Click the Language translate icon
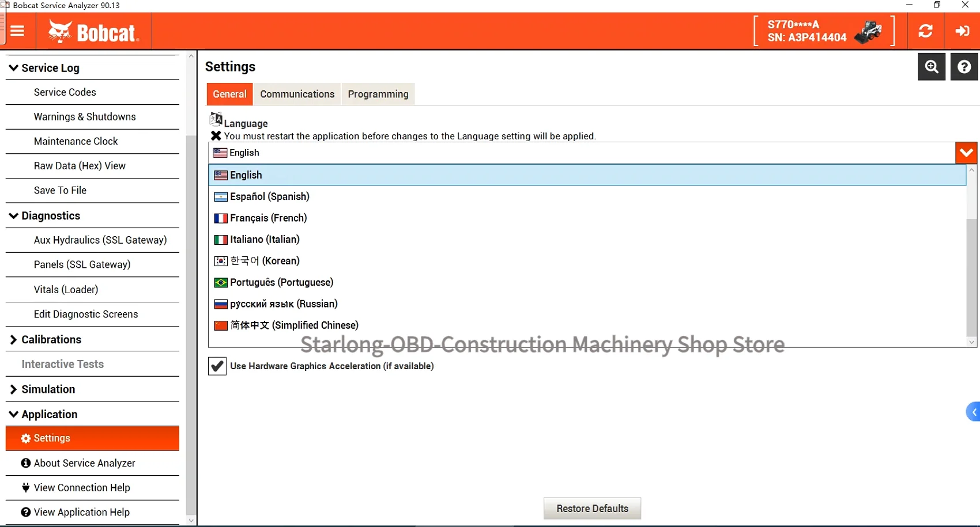980x527 pixels. 216,119
